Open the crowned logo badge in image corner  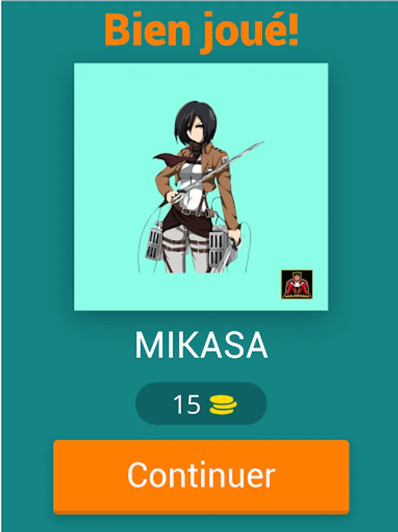[296, 284]
